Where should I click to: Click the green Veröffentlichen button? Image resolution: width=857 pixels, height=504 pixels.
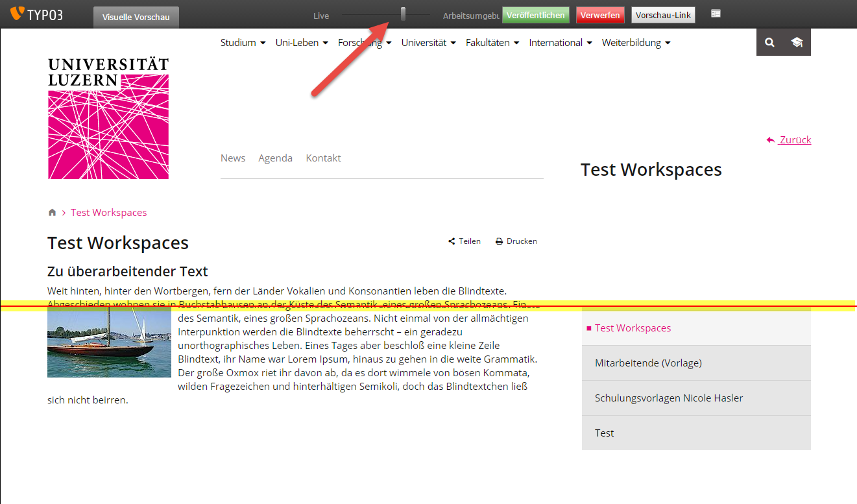point(535,15)
